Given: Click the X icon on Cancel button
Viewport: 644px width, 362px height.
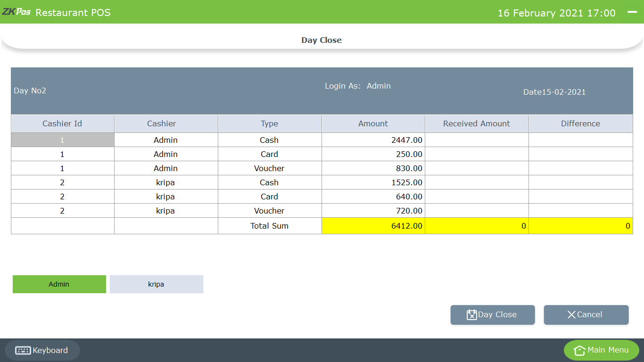Looking at the screenshot, I should pos(571,315).
